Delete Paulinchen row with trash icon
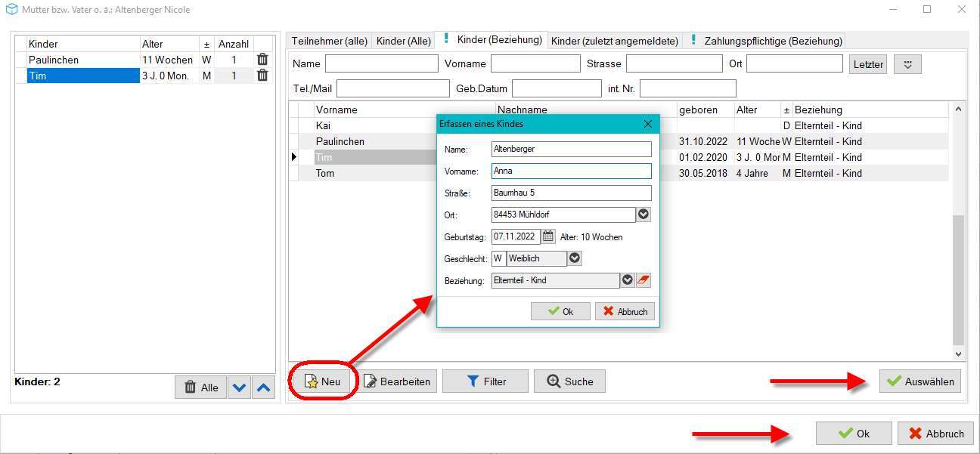Viewport: 980px width, 454px height. point(262,60)
